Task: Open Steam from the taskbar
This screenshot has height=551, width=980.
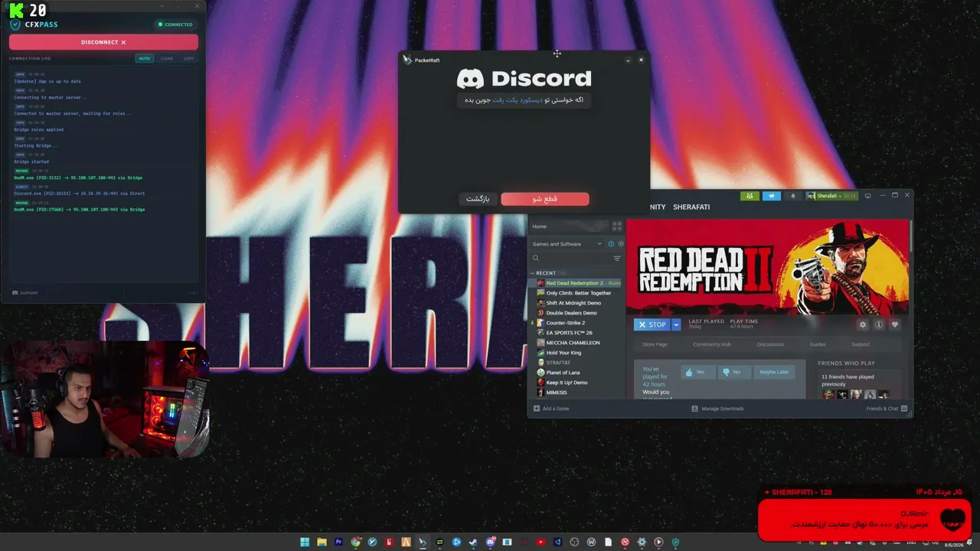Action: [x=473, y=543]
